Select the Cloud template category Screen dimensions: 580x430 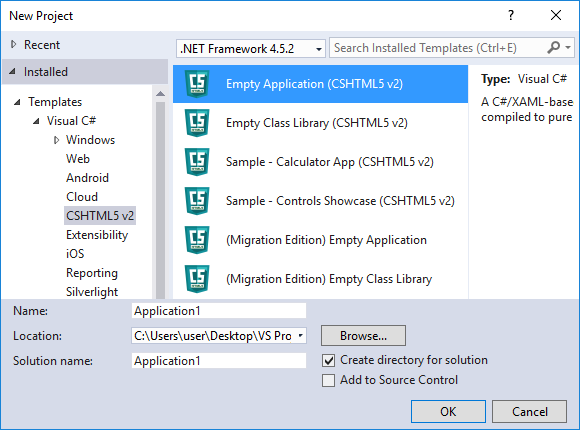[82, 197]
